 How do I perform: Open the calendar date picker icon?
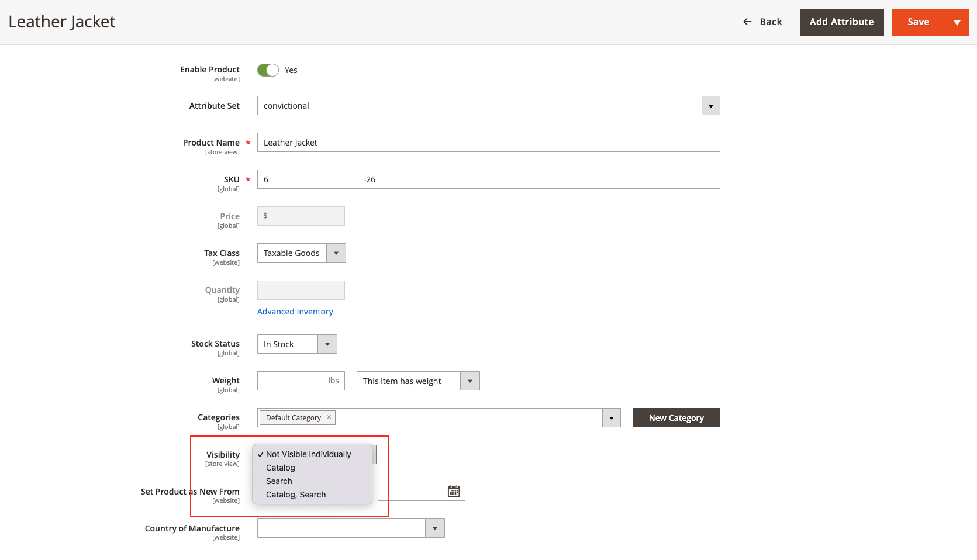coord(454,492)
